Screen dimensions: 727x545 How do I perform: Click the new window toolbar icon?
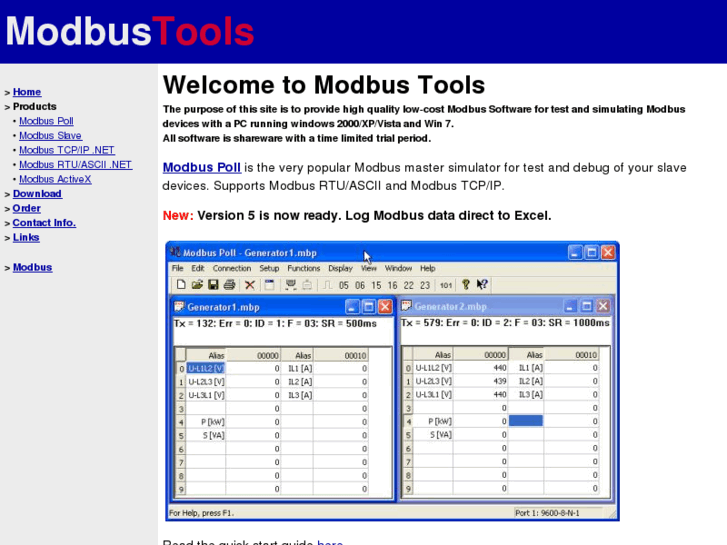(269, 284)
